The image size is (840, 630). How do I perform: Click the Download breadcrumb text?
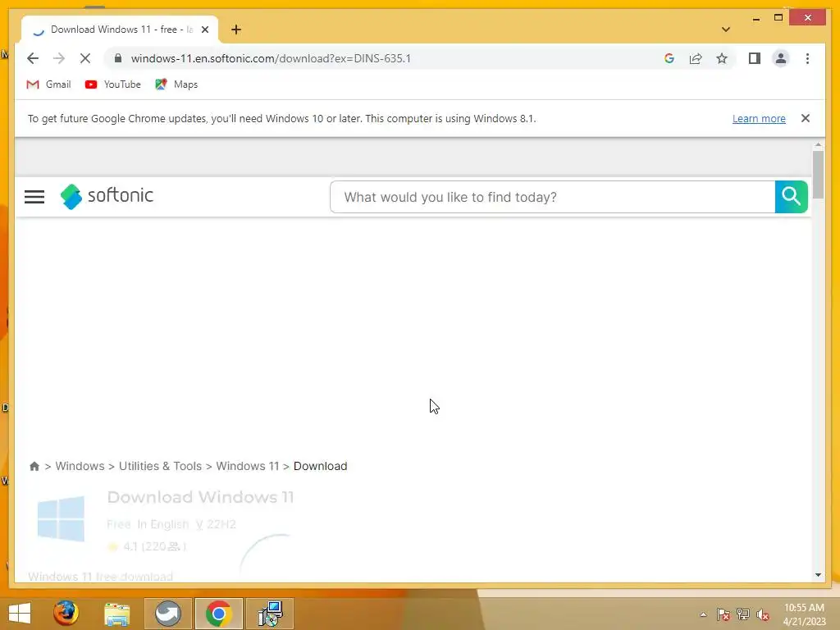[321, 466]
